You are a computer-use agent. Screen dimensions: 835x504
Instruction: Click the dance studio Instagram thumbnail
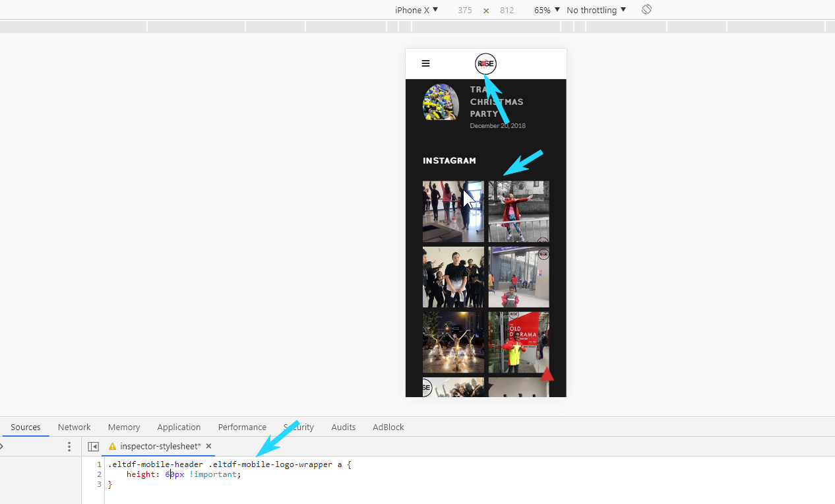[453, 212]
